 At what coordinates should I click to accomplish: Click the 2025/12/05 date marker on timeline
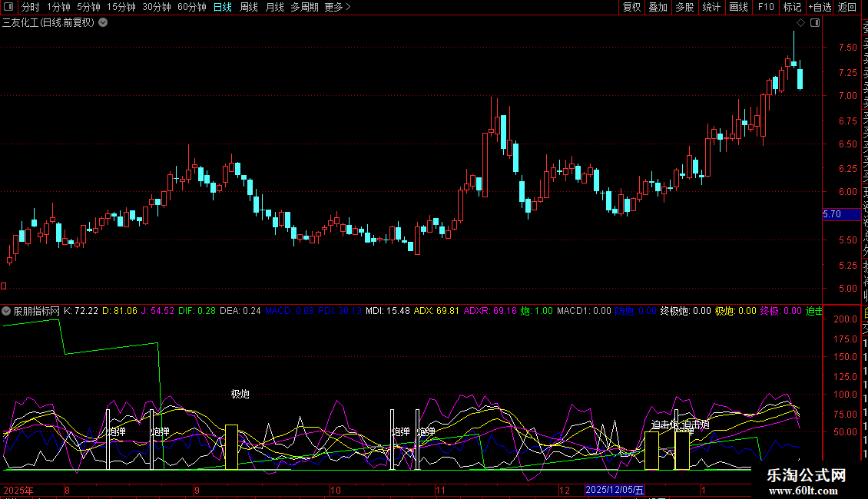[x=615, y=490]
